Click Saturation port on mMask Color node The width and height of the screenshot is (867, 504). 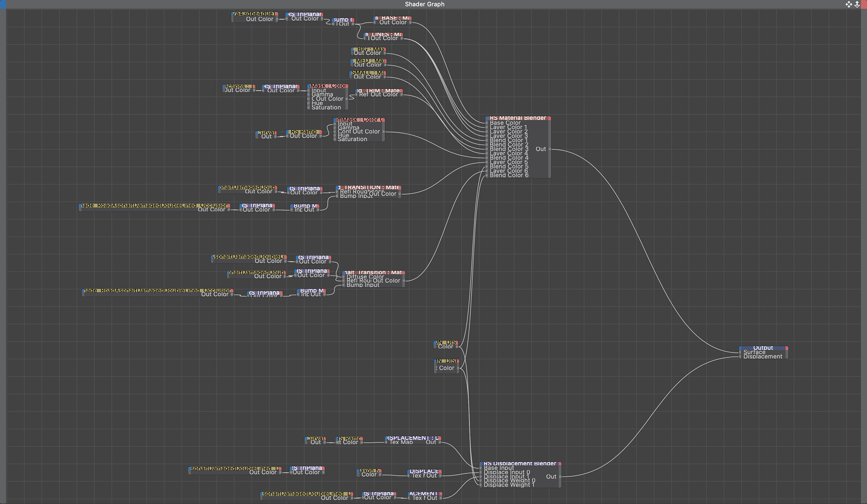pos(335,139)
